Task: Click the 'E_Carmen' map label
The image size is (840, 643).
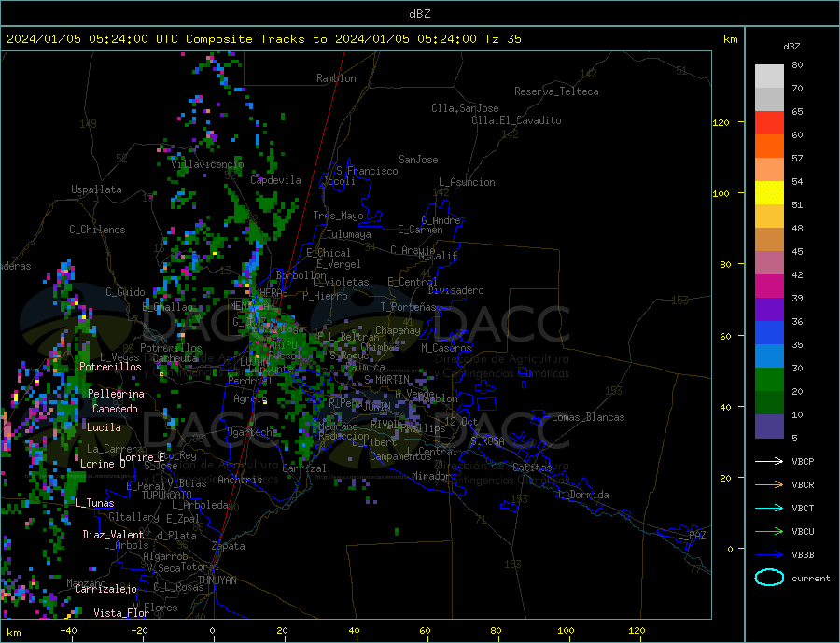Action: pyautogui.click(x=420, y=231)
